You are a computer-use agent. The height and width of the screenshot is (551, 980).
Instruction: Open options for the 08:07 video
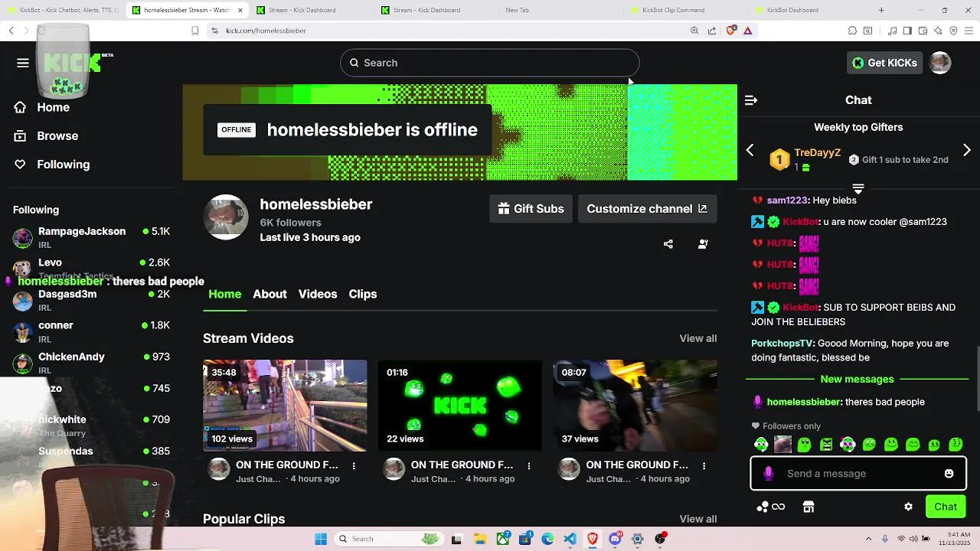(704, 465)
